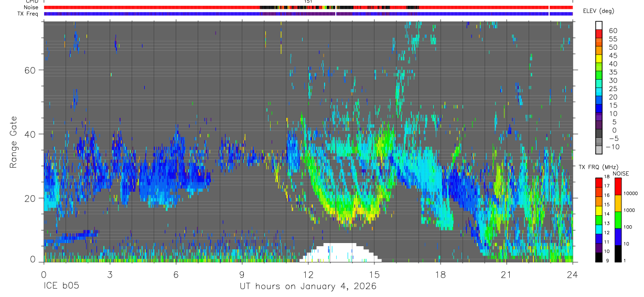644x297 pixels.
Task: Click the '10000' label on the NOISE scale
Action: 630,193
